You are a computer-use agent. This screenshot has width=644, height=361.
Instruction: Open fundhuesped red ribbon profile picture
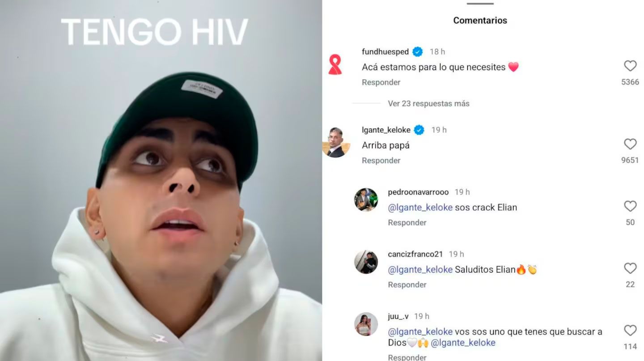[335, 64]
